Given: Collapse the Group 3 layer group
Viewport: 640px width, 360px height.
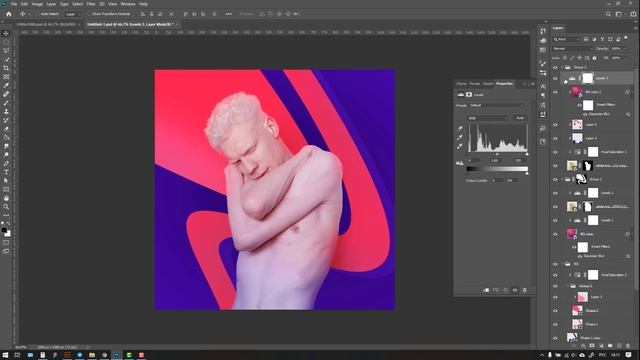Looking at the screenshot, I should (568, 286).
